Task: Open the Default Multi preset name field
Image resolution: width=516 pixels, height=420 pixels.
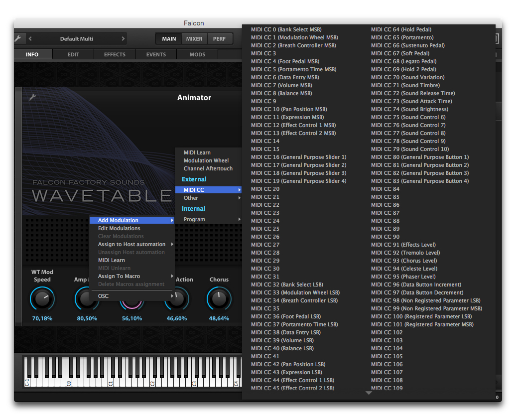Action: click(x=77, y=39)
